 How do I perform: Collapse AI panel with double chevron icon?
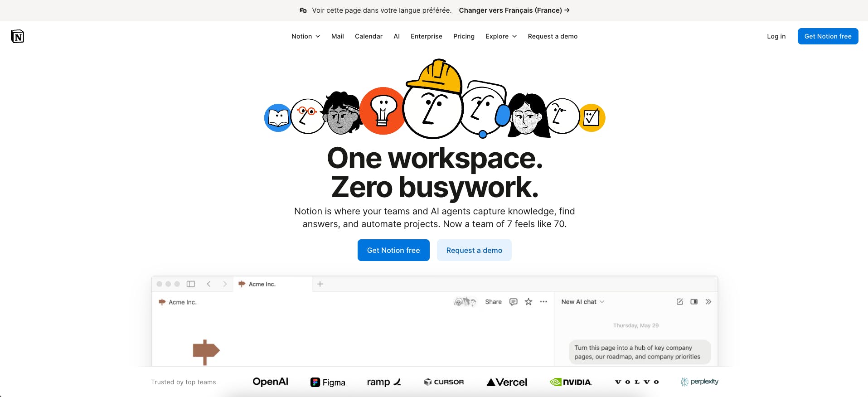click(708, 302)
